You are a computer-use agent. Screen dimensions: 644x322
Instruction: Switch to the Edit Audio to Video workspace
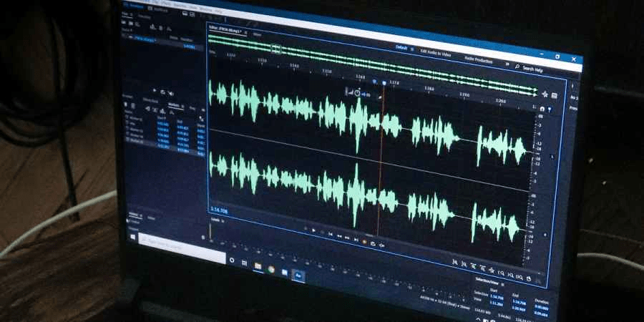coord(435,52)
